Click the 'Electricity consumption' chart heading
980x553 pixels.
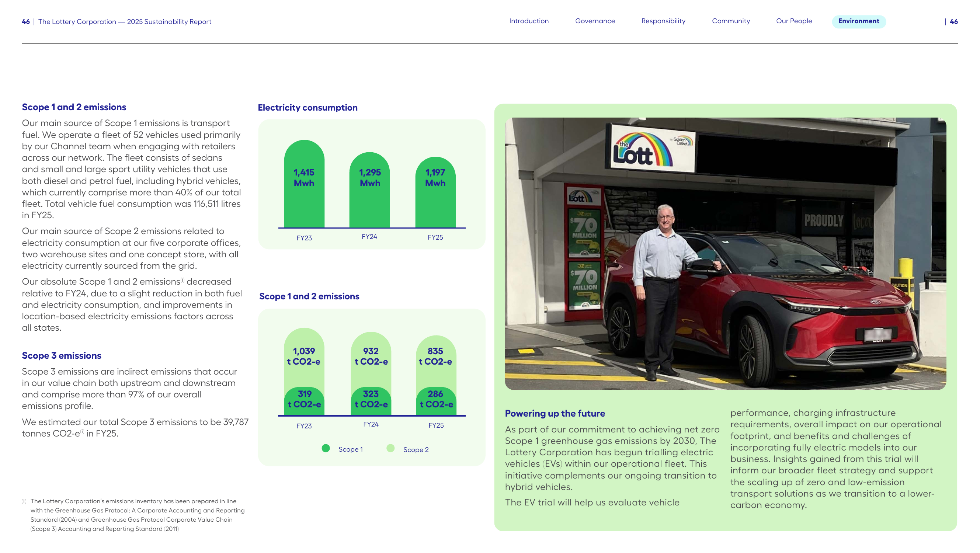tap(307, 108)
